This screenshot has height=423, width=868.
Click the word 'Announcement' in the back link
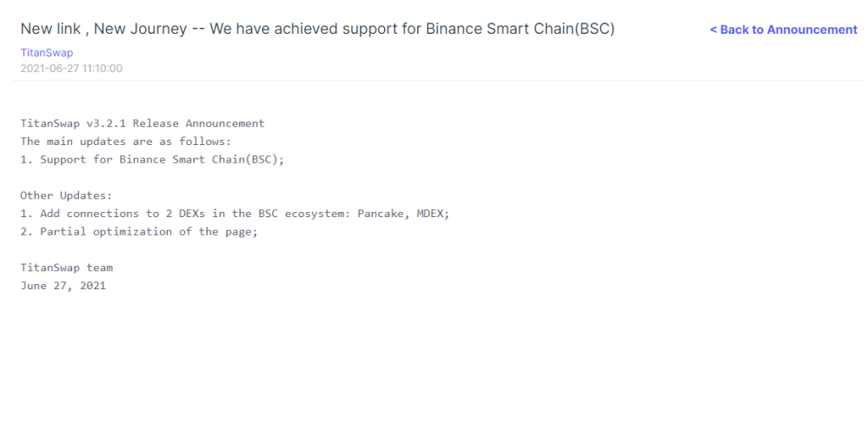coord(812,30)
